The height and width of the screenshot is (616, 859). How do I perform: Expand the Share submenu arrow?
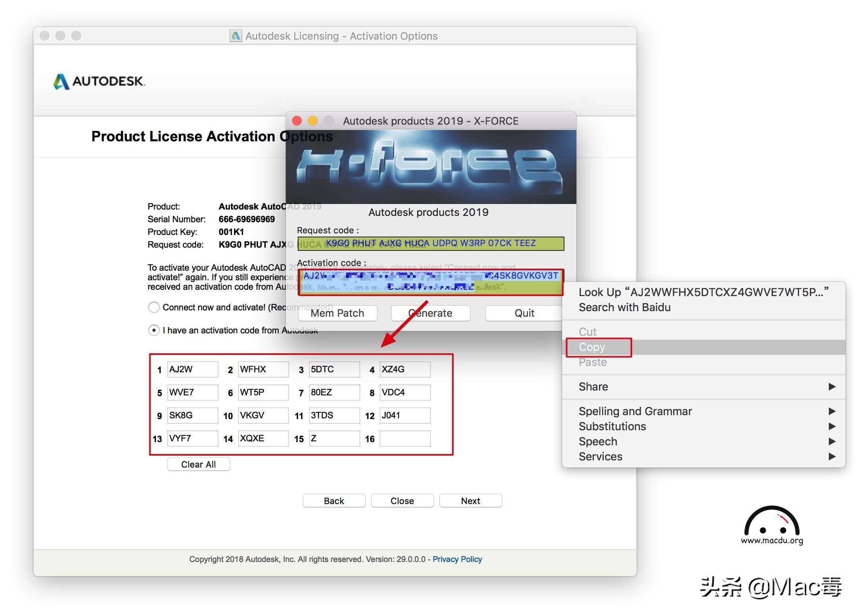tap(832, 387)
